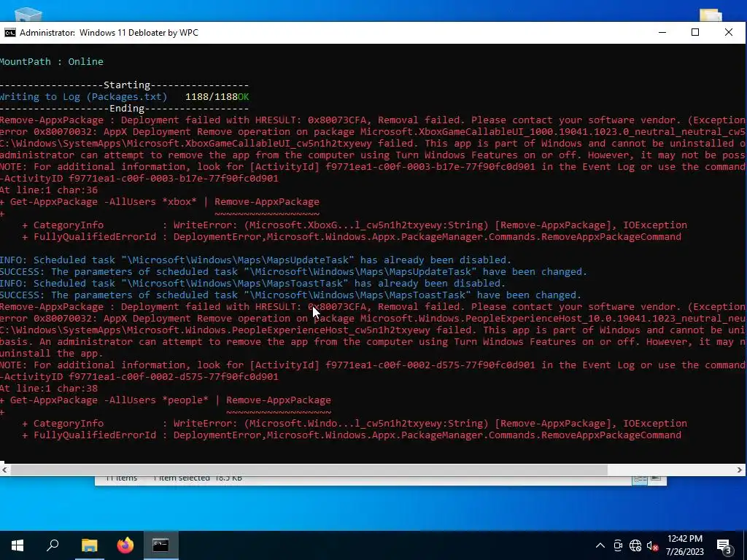Open the Windows Start menu
The width and height of the screenshot is (747, 560).
pyautogui.click(x=18, y=545)
